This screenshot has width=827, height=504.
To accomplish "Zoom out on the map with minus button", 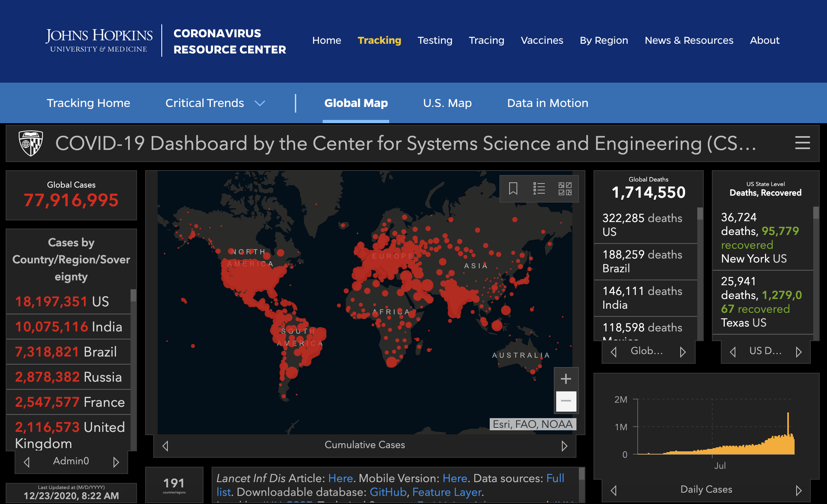I will [x=566, y=401].
